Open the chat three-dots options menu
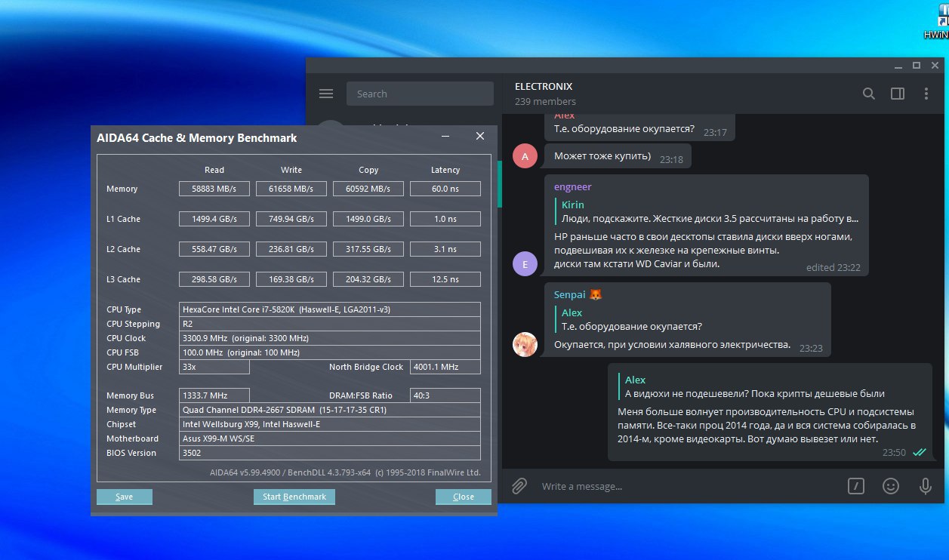The image size is (949, 560). pos(926,94)
